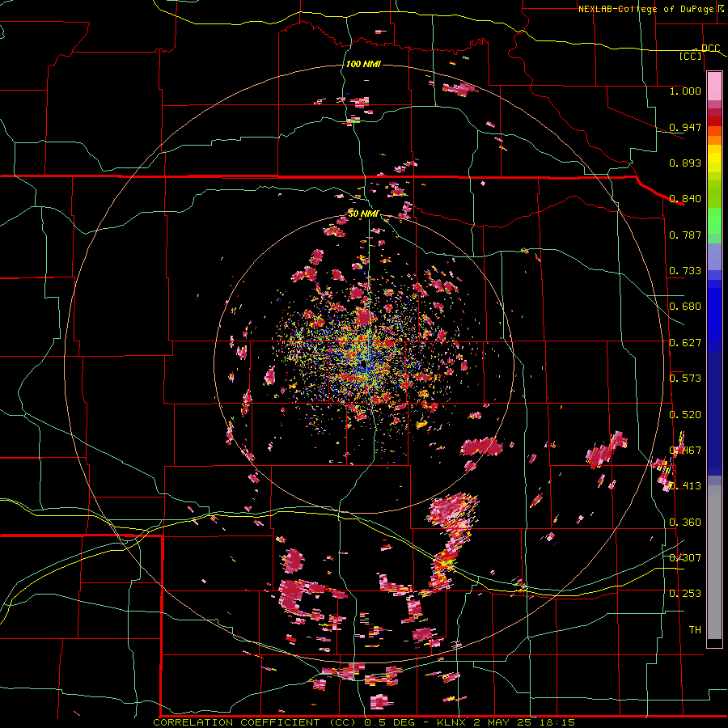The width and height of the screenshot is (728, 728).
Task: Click the 0.680 scale value
Action: point(685,307)
